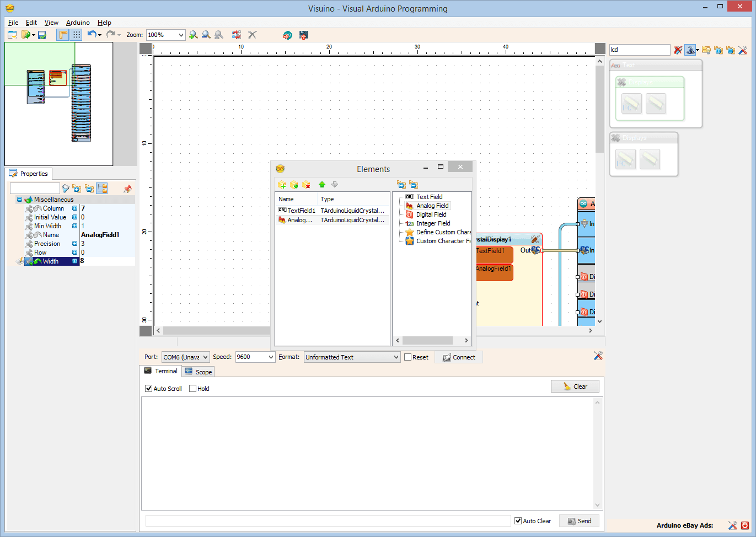Click the terminal message input field
The image size is (756, 537).
(x=328, y=520)
